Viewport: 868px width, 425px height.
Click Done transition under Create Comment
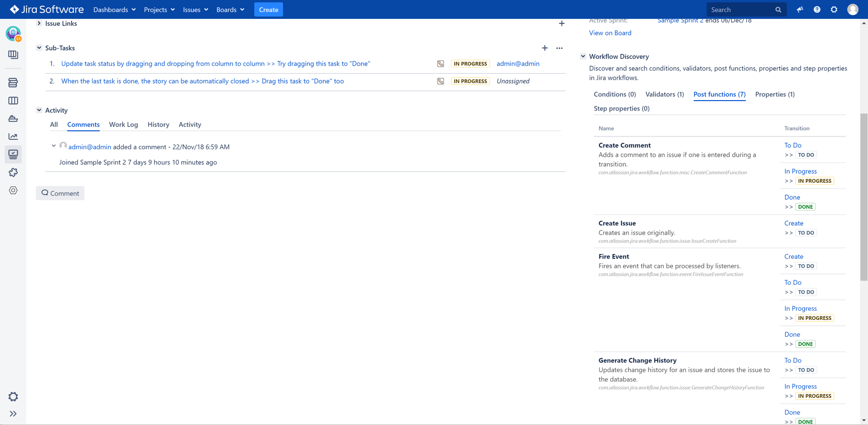(792, 197)
